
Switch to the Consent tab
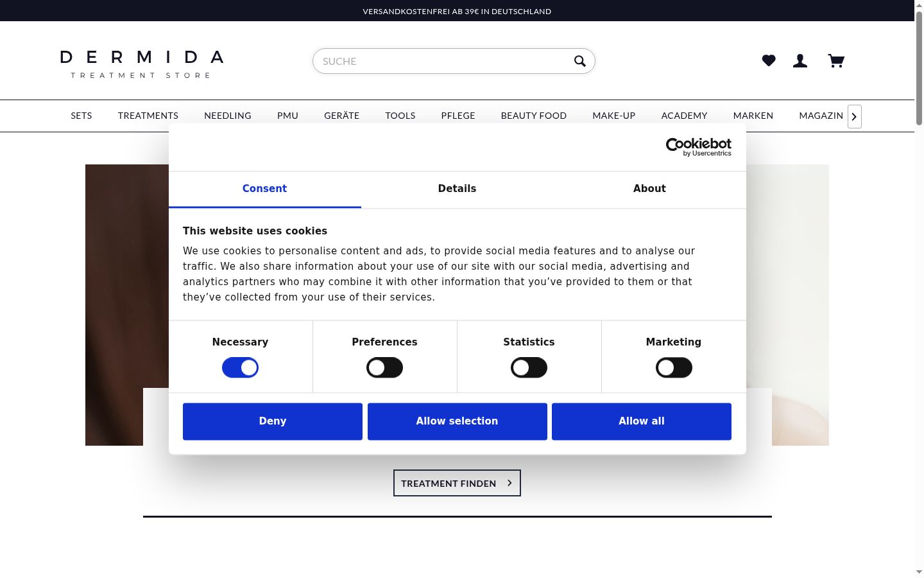pos(264,189)
